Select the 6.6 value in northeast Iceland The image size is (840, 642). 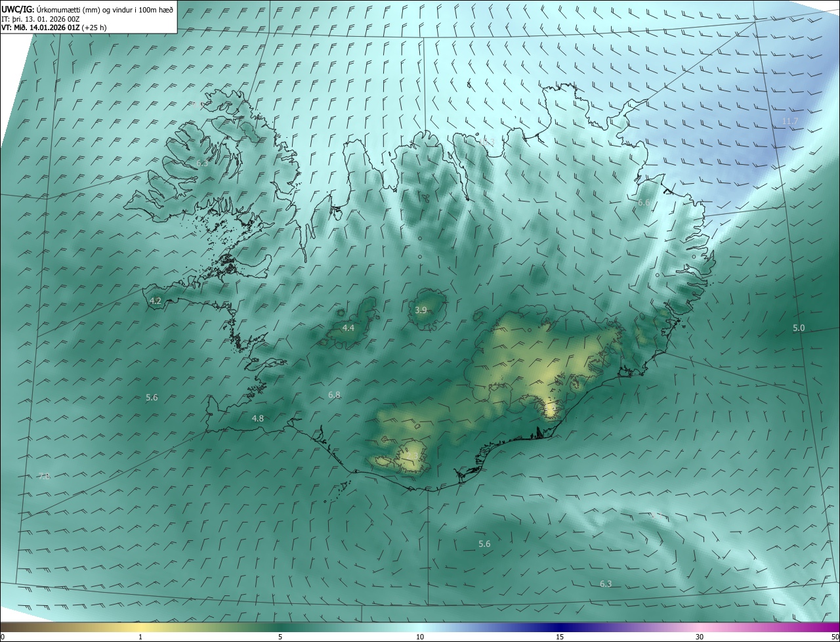[x=644, y=203]
